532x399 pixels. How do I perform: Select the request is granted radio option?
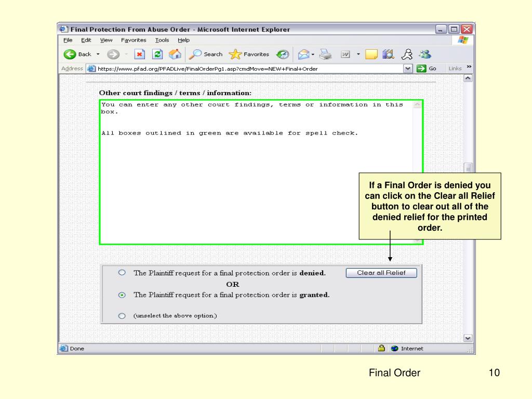tap(122, 295)
